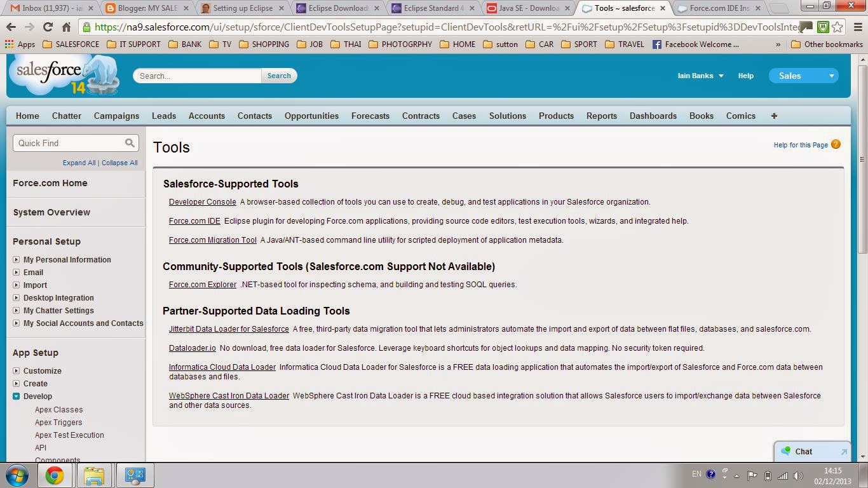This screenshot has width=868, height=488.
Task: Open the Comics tab
Action: point(741,116)
